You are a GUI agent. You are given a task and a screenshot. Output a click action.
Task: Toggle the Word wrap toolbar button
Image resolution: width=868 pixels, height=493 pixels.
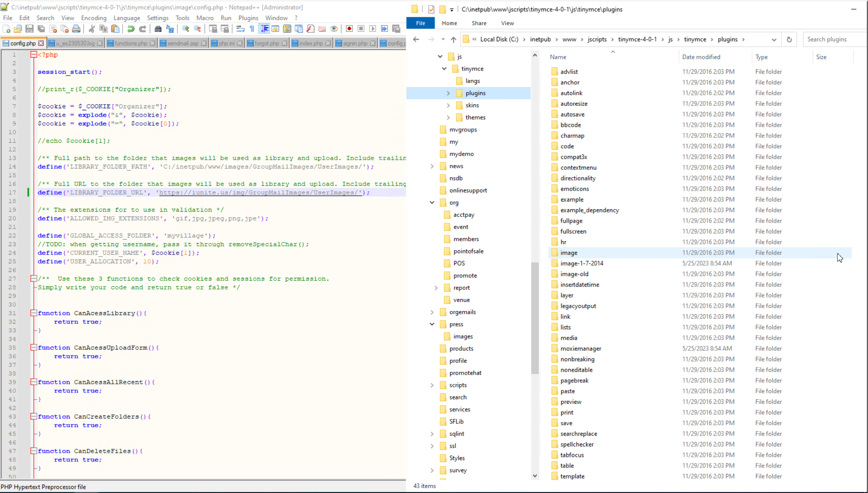click(x=240, y=29)
